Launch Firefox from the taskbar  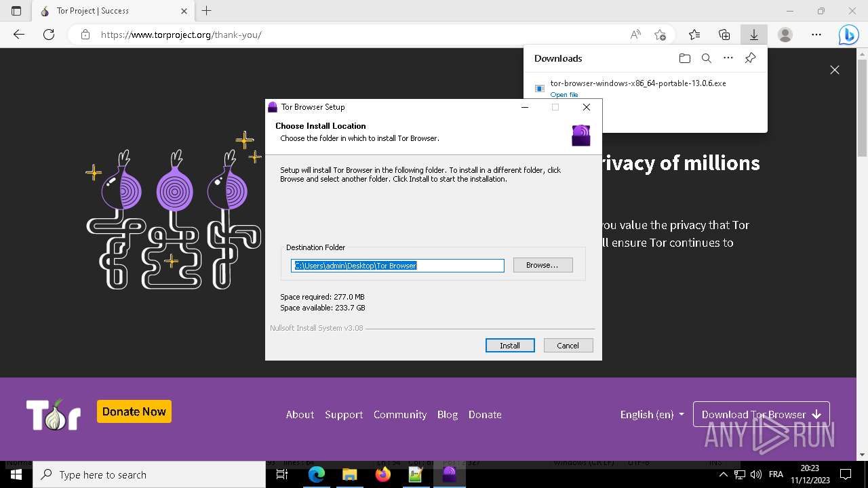click(x=382, y=474)
